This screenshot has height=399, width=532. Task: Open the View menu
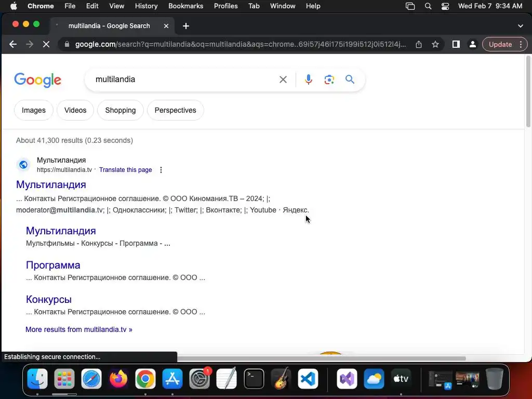(x=116, y=6)
